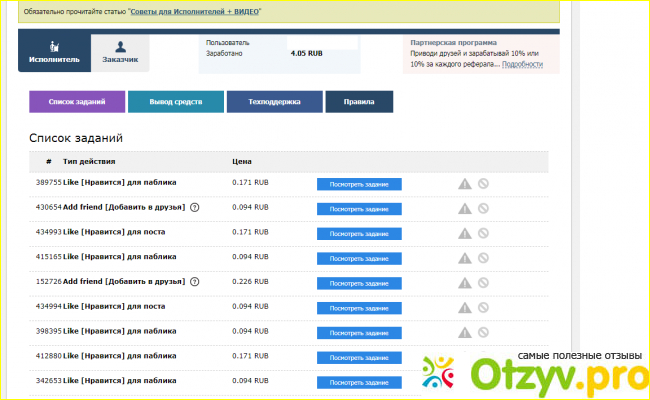The height and width of the screenshot is (400, 650).
Task: Click help question icon next to task 152726
Action: click(x=194, y=281)
